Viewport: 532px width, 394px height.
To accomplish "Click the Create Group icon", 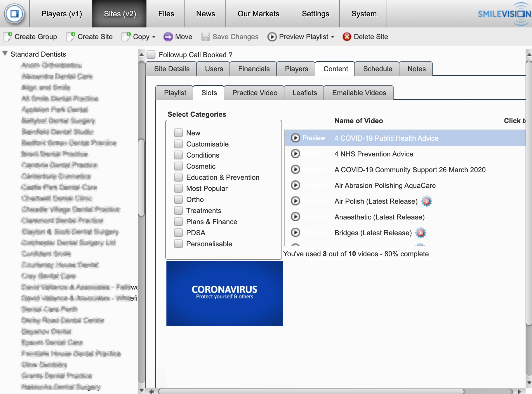I will pyautogui.click(x=8, y=36).
